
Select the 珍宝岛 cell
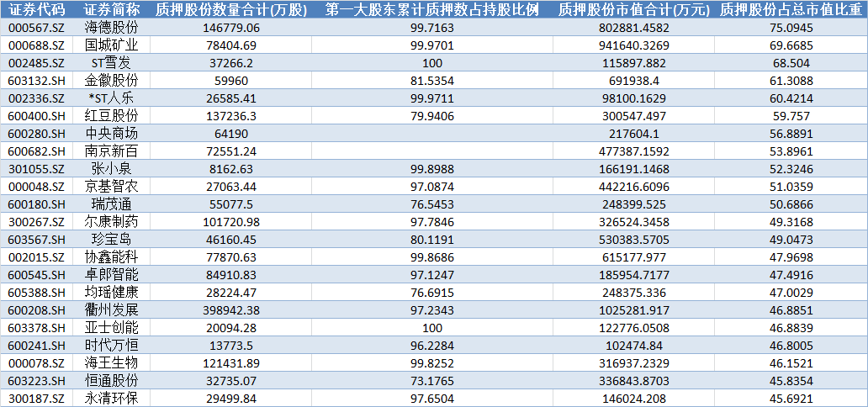pos(111,240)
